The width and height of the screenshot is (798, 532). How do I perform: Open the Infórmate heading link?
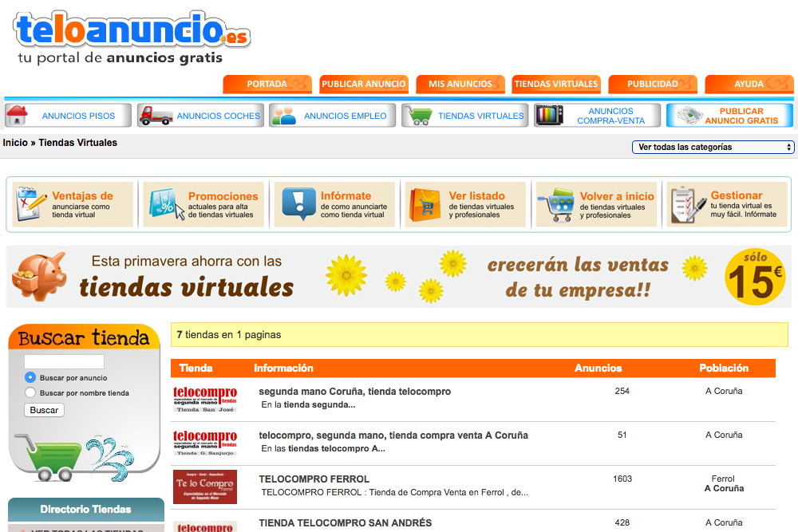(346, 196)
